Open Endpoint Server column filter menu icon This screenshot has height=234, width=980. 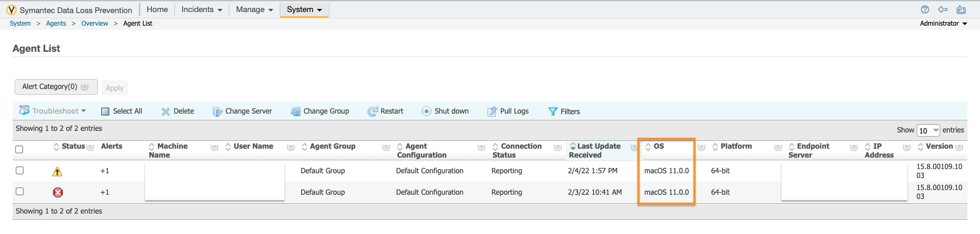tap(854, 147)
